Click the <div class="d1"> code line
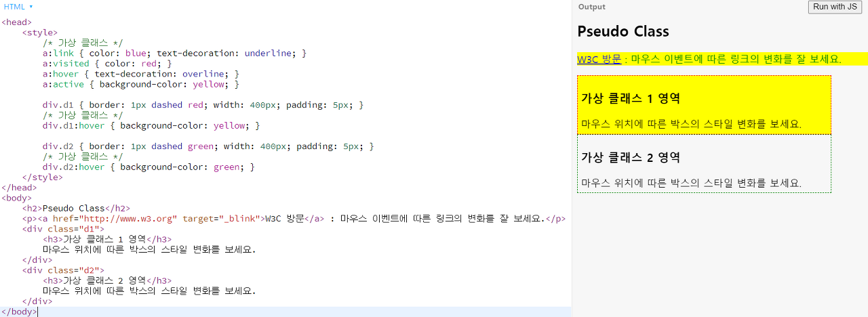868x317 pixels. [63, 229]
